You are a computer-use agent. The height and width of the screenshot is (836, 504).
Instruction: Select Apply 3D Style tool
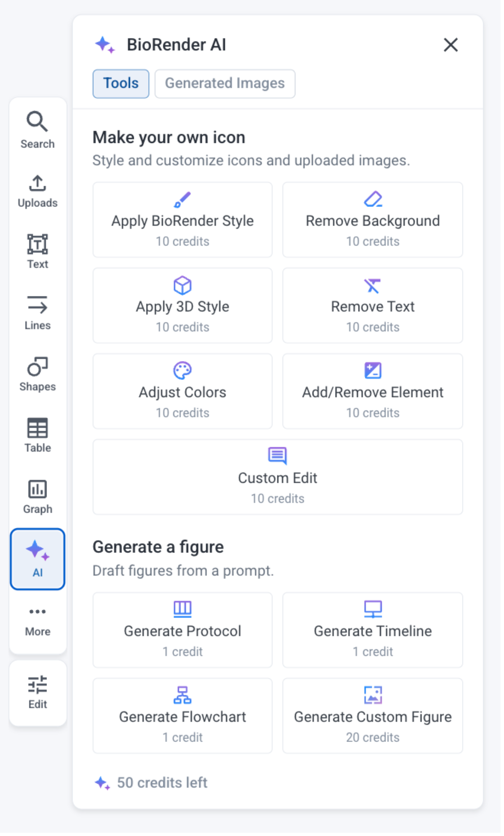point(183,305)
